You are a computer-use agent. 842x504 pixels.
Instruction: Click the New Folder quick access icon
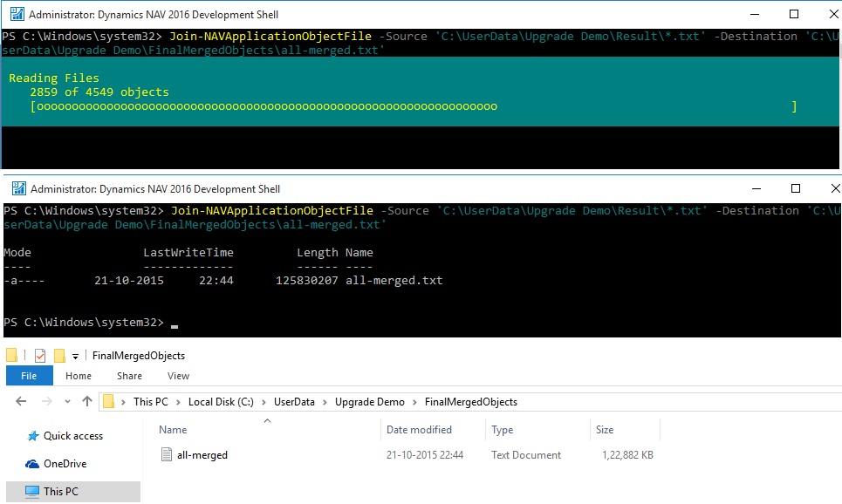point(59,356)
